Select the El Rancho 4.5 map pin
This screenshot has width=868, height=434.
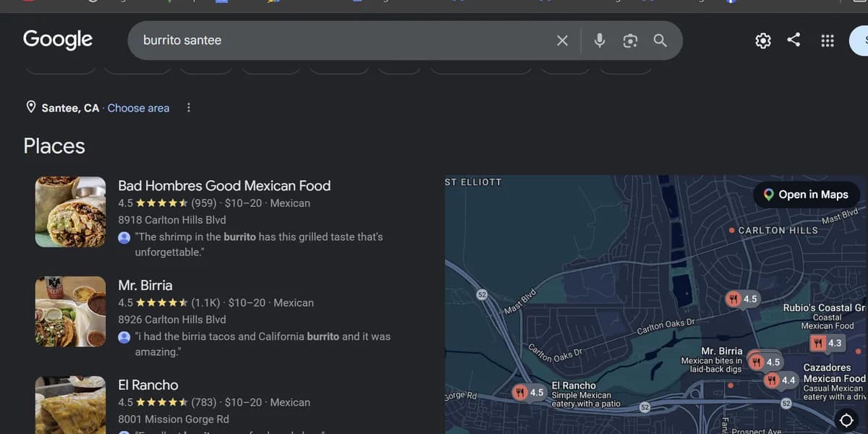(x=528, y=393)
